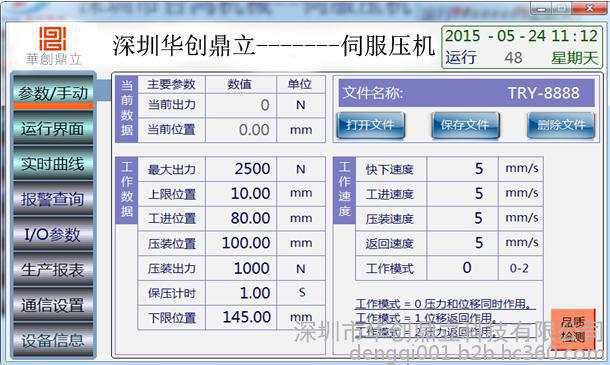610x365 pixels.
Task: Click the 工作模式 row label
Action: coord(391,268)
